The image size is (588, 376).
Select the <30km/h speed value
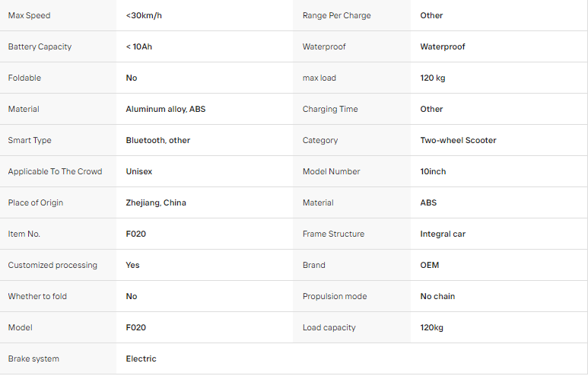click(x=144, y=15)
